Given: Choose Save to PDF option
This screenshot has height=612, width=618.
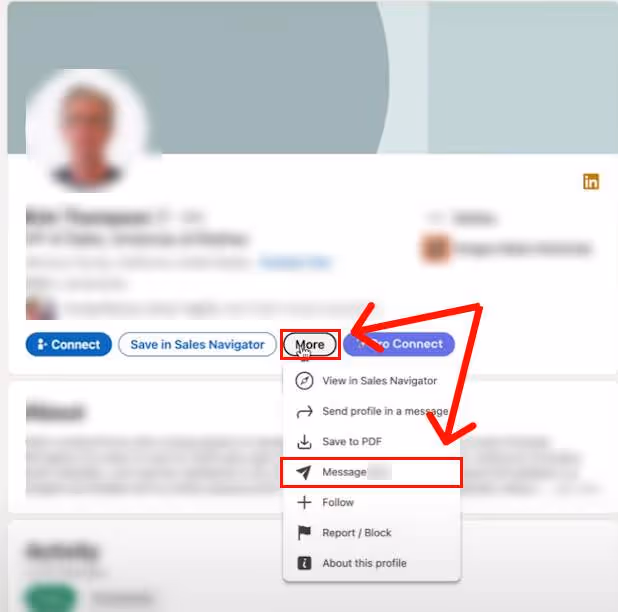Looking at the screenshot, I should pyautogui.click(x=371, y=441).
